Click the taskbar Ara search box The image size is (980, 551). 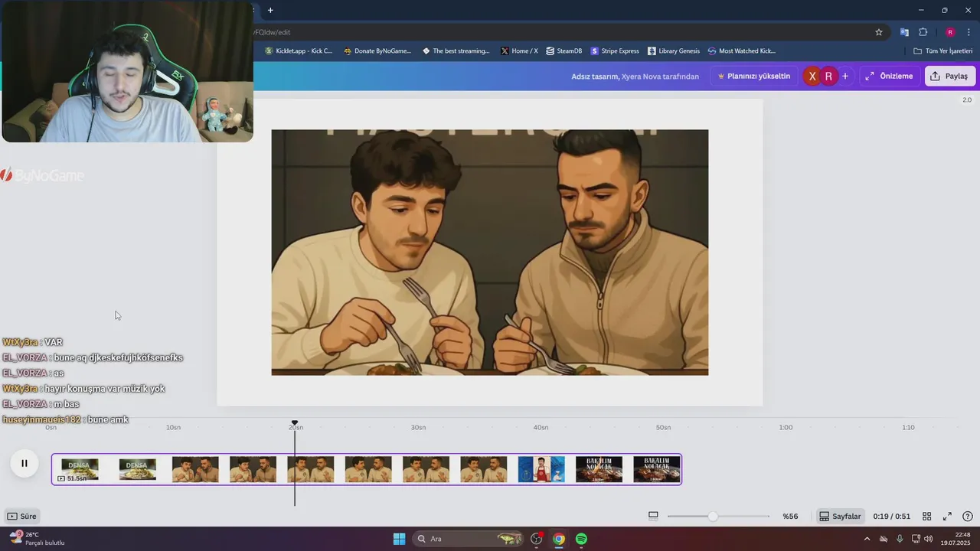coord(469,539)
